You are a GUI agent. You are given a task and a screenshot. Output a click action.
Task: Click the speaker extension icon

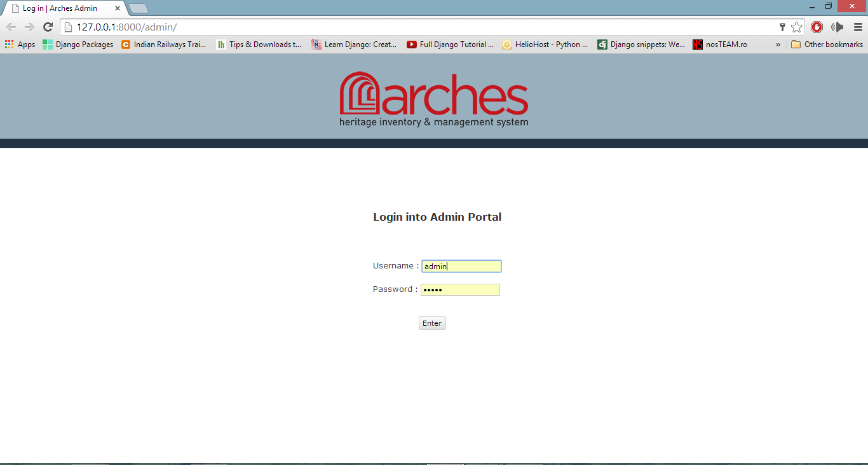(x=837, y=27)
